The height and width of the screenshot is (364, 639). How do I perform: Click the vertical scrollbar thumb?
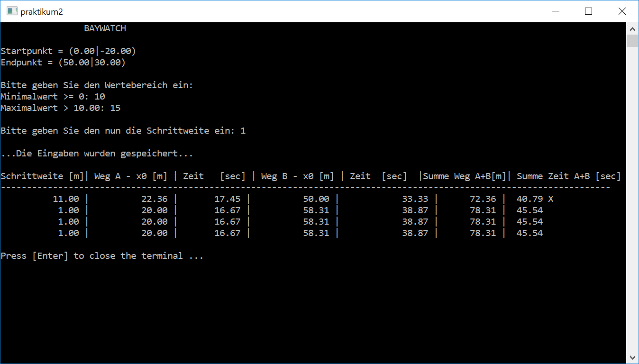[x=632, y=41]
